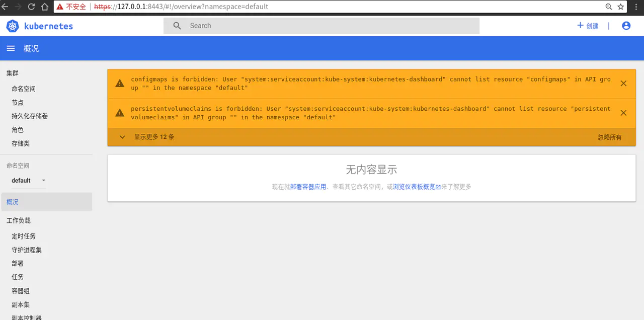
Task: Bookmark page with the star icon
Action: click(621, 7)
